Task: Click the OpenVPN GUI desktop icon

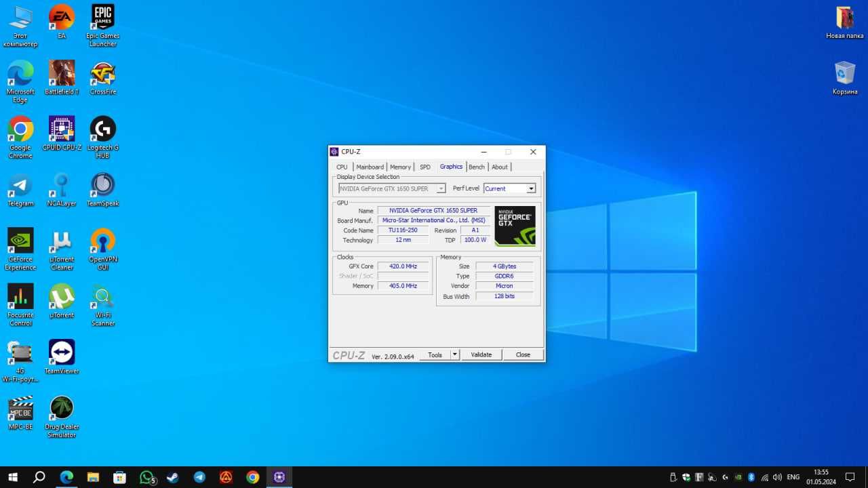Action: click(102, 249)
